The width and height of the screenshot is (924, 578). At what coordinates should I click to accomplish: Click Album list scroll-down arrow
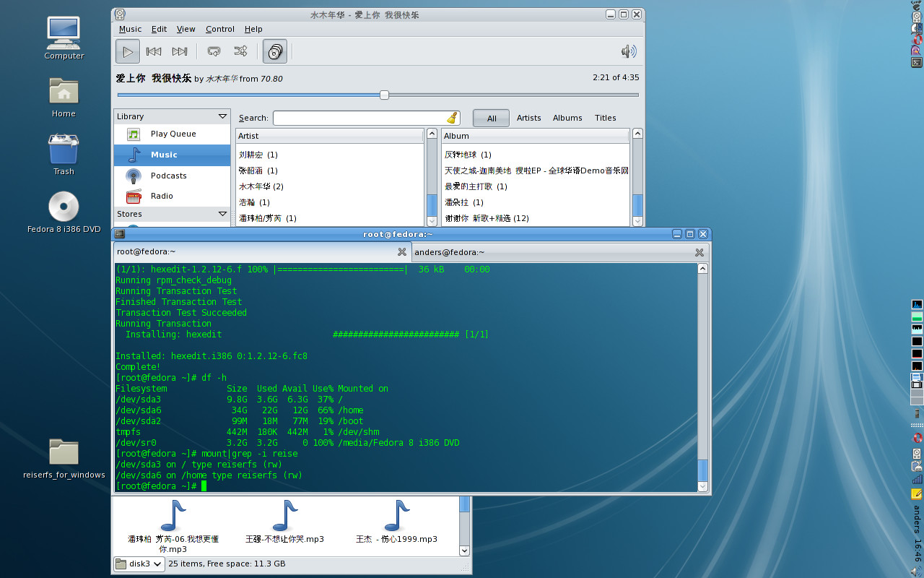pos(637,221)
